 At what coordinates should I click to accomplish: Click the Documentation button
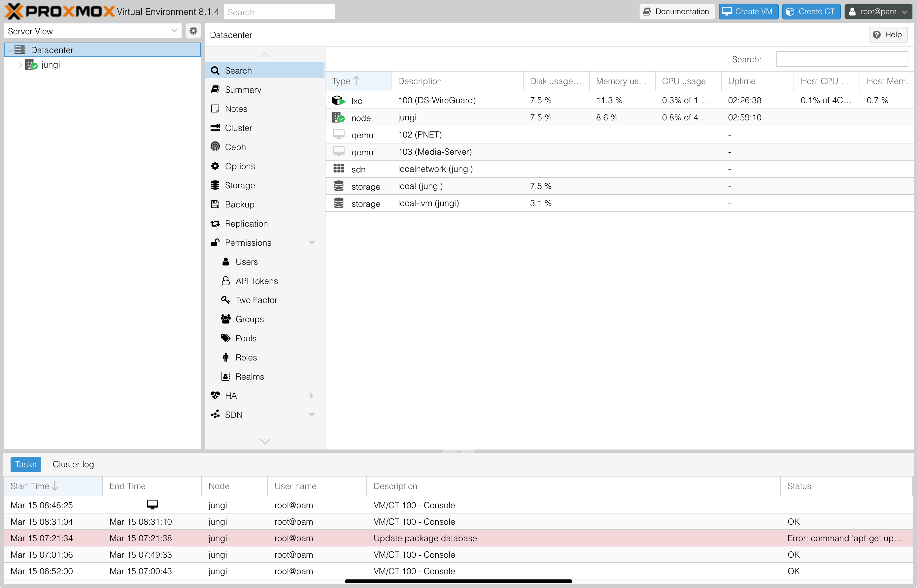point(676,12)
